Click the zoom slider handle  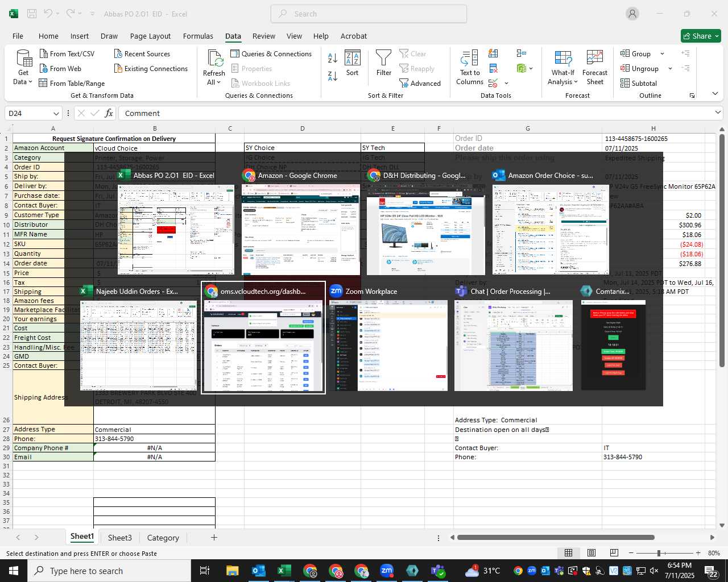659,553
